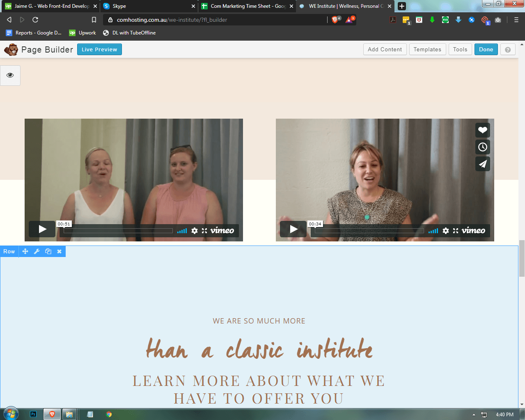525x420 pixels.
Task: Click the Live Preview button
Action: (99, 49)
